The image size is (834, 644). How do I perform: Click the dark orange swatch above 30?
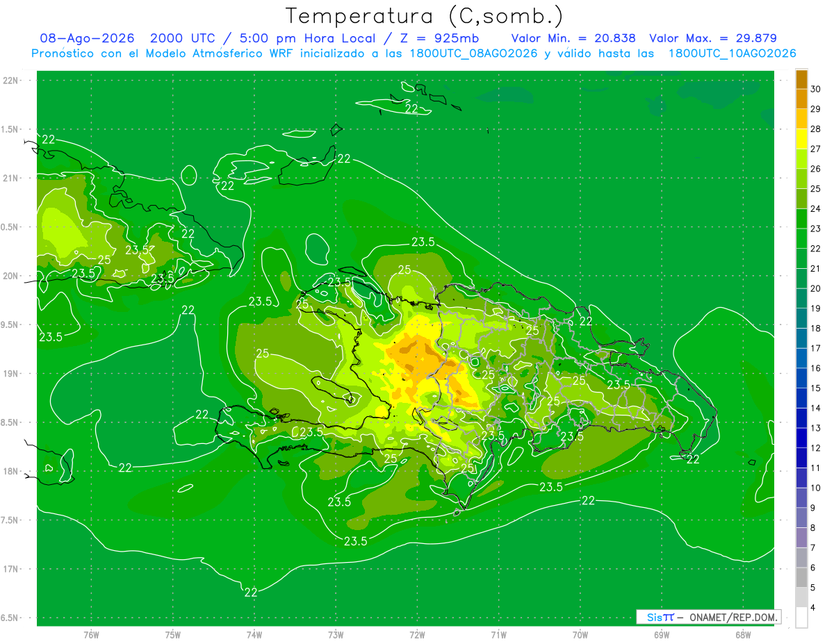click(801, 79)
